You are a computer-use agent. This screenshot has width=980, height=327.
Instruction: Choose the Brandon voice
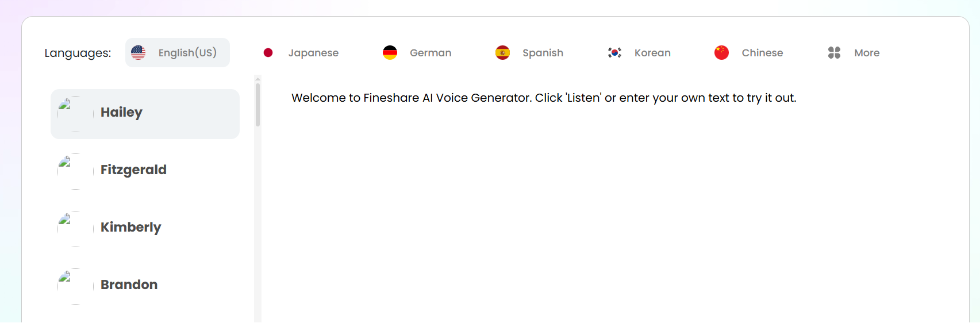(x=145, y=286)
